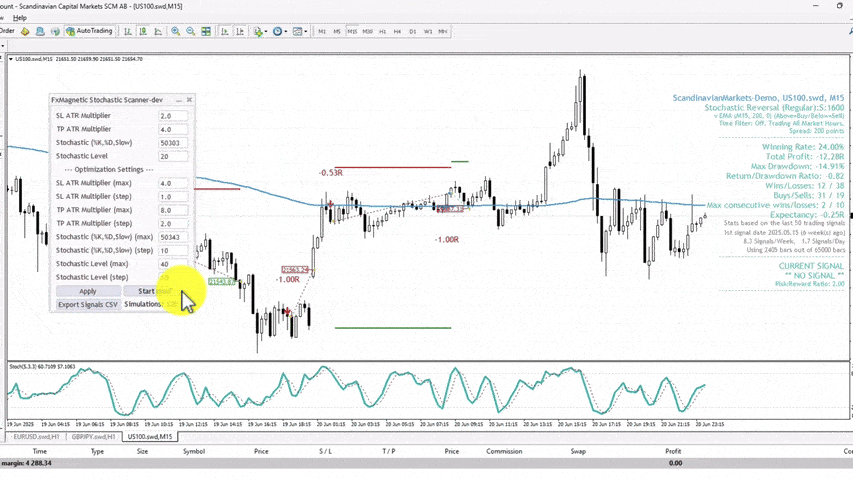The image size is (853, 480).
Task: Click Export Signals CSV button
Action: coord(88,305)
